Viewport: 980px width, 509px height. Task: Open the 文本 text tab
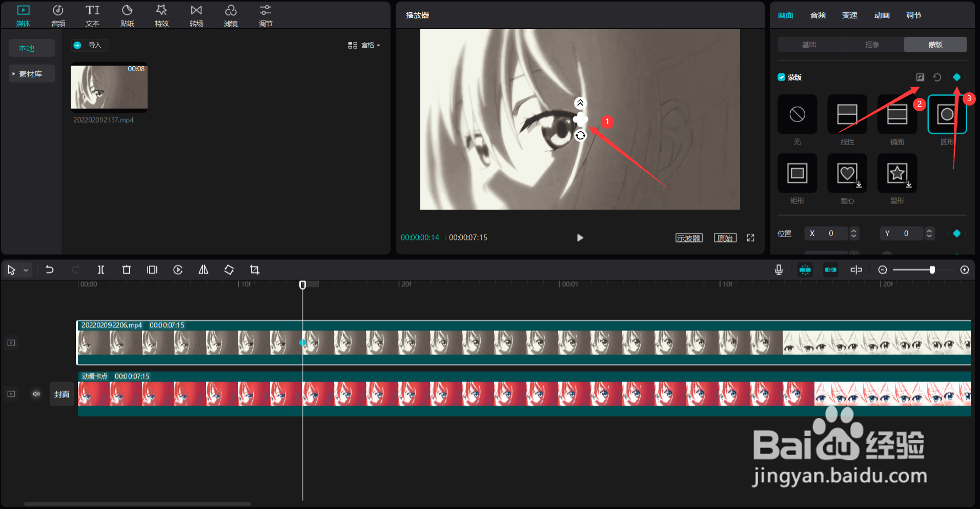[92, 15]
